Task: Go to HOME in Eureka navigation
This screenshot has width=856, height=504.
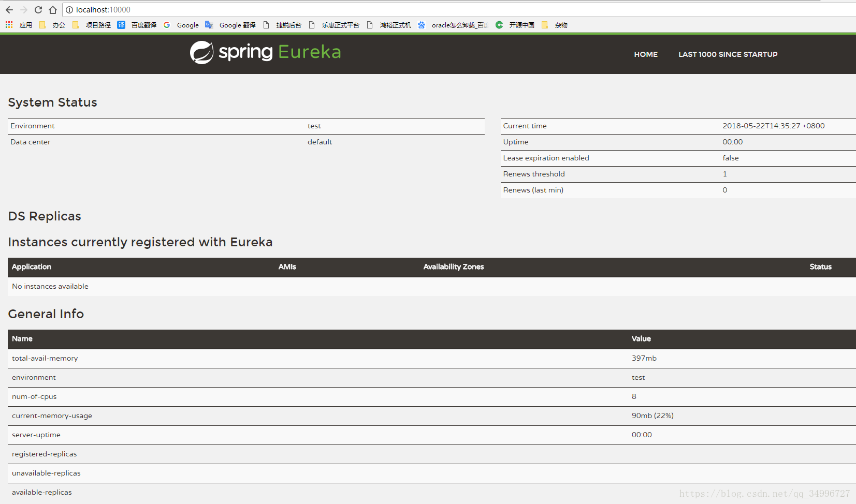Action: coord(646,54)
